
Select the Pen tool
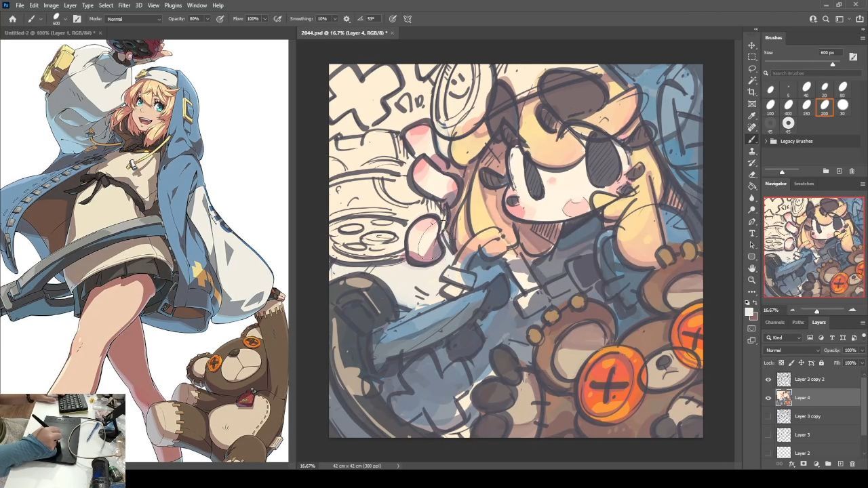(752, 222)
